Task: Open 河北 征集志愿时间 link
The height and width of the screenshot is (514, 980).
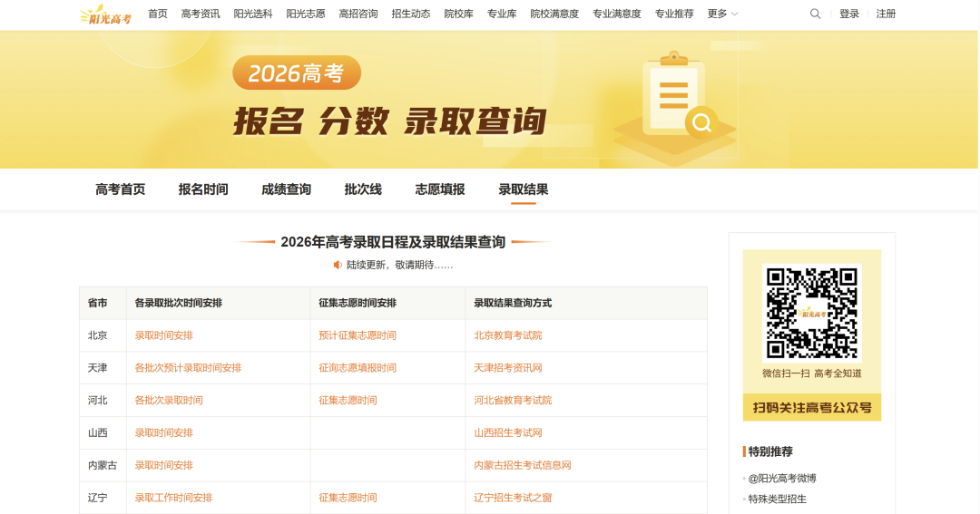Action: click(x=348, y=401)
